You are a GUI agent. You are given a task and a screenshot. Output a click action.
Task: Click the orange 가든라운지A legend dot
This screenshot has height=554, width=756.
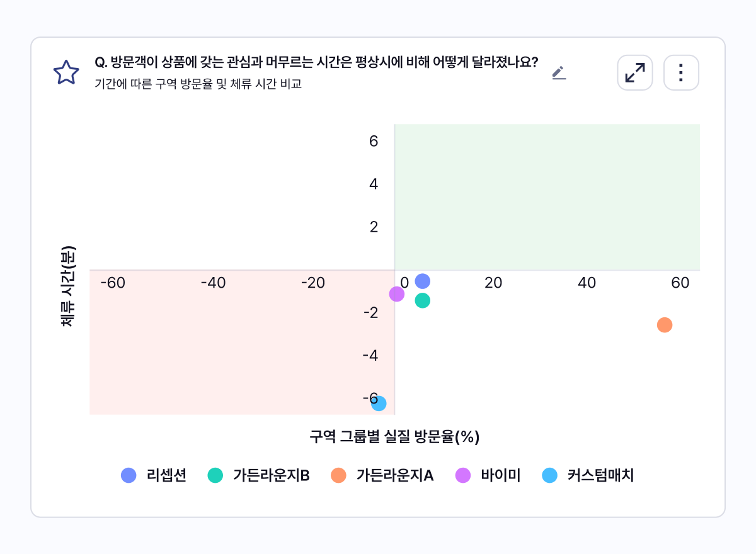click(x=338, y=475)
